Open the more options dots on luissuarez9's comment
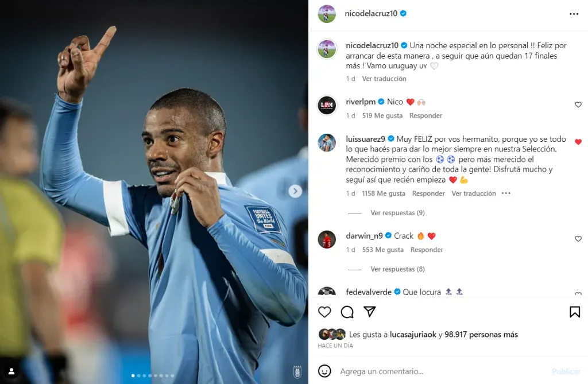 point(506,193)
